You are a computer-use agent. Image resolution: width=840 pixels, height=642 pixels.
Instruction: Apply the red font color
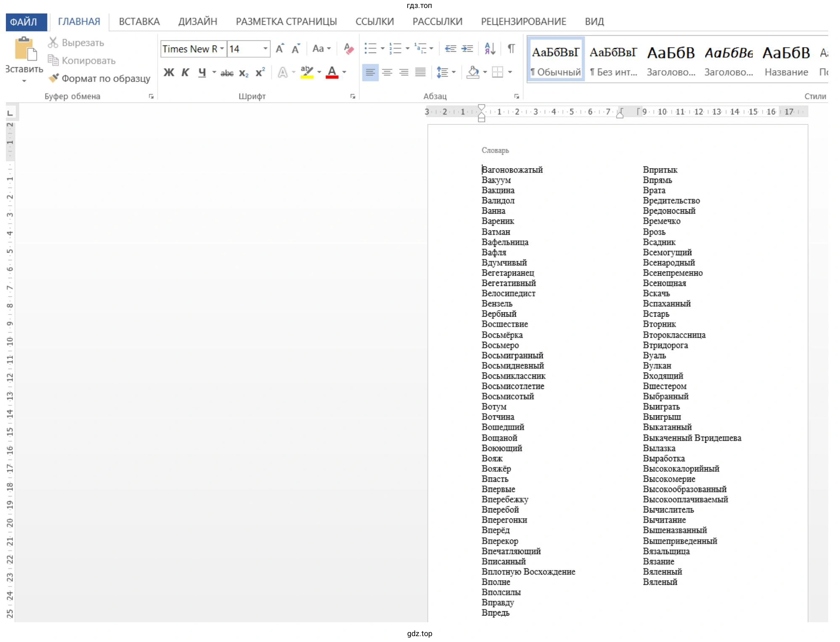tap(332, 72)
